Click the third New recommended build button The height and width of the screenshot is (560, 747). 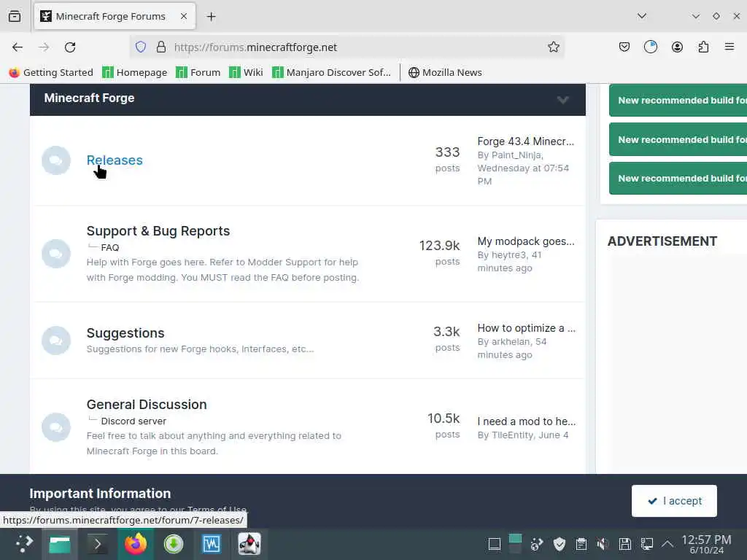click(x=678, y=178)
